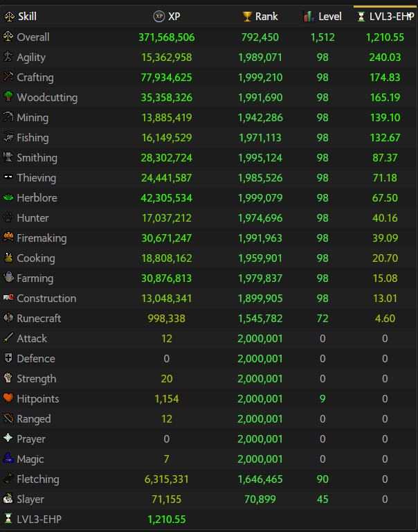This screenshot has width=418, height=532.
Task: Click the Hitpoints heart icon
Action: [x=8, y=398]
